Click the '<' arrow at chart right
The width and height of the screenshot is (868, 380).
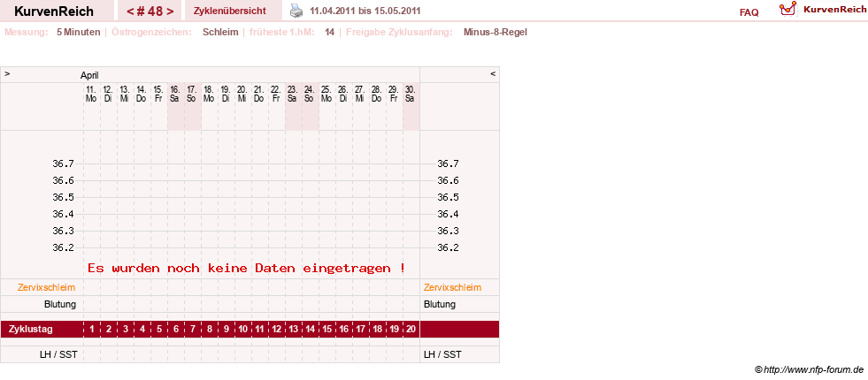pos(493,73)
